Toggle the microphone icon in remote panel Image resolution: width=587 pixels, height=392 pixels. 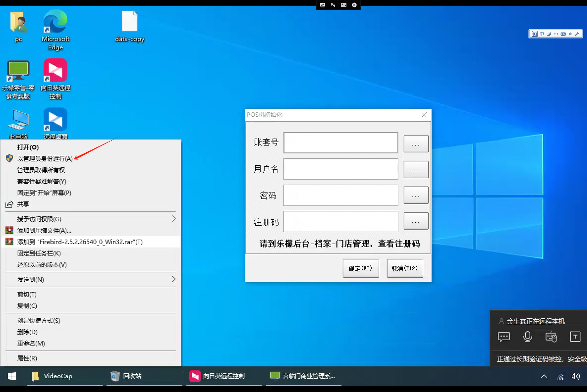(528, 337)
